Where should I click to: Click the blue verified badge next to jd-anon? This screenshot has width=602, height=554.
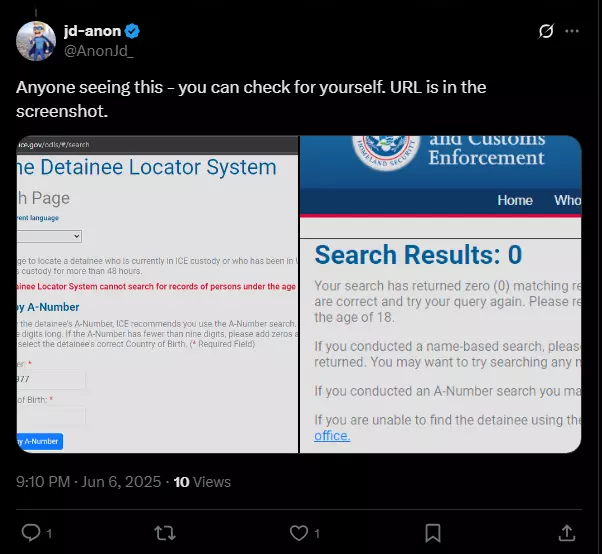[132, 31]
